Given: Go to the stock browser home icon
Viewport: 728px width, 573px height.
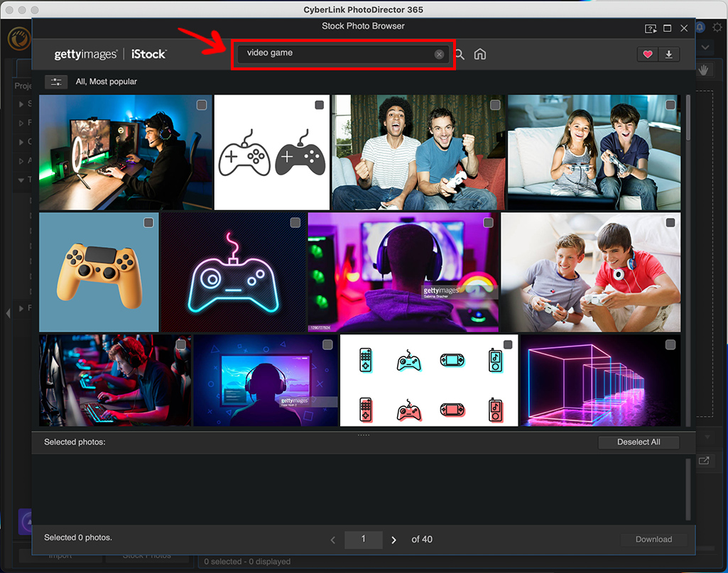Looking at the screenshot, I should click(x=480, y=55).
